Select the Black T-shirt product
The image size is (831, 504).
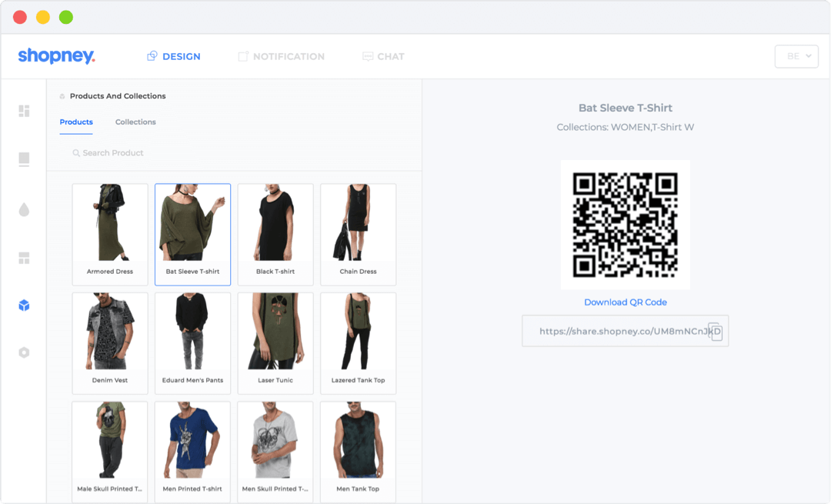[x=275, y=235]
